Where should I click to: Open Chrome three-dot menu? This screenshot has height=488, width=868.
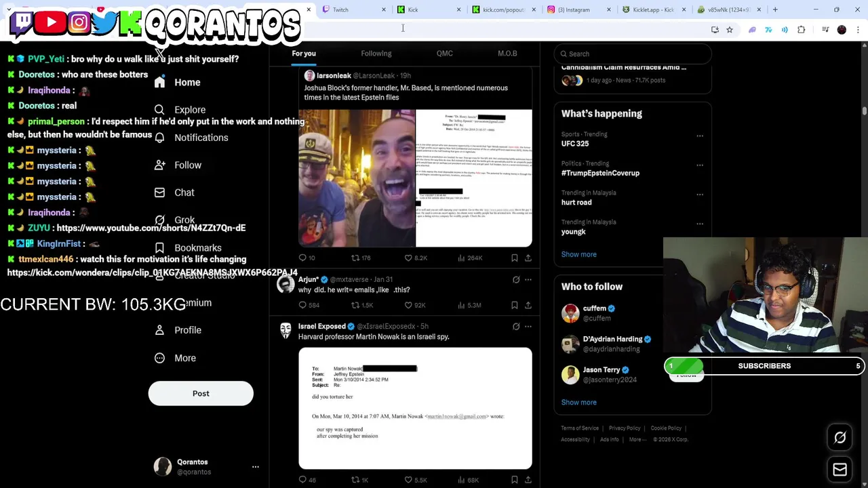tap(859, 30)
